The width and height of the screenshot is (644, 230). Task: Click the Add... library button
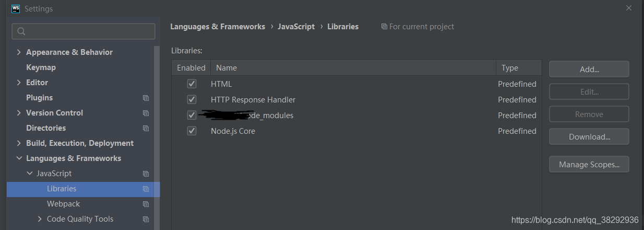point(589,69)
